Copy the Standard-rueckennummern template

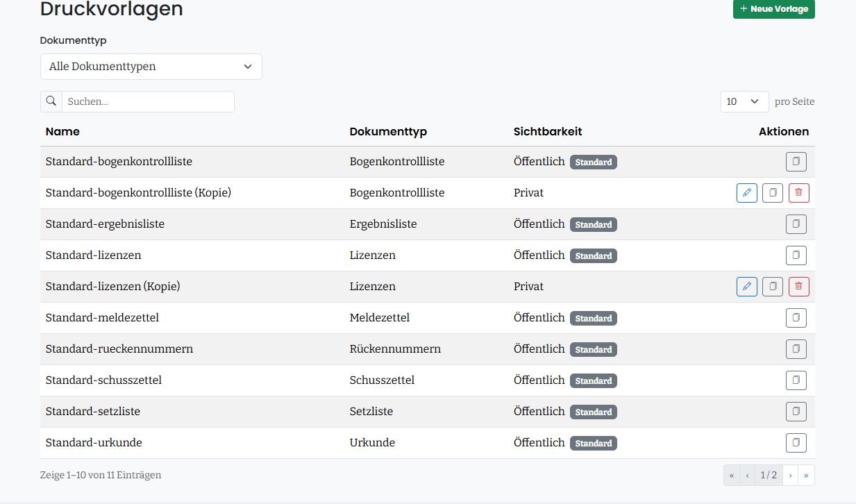click(x=796, y=349)
